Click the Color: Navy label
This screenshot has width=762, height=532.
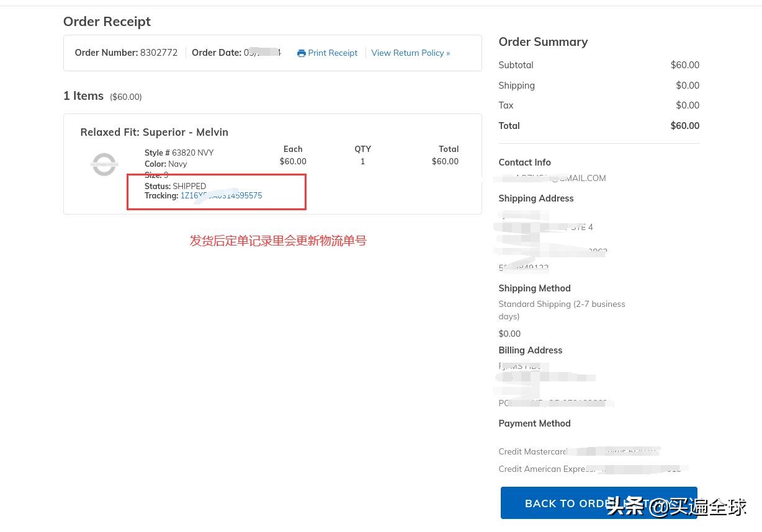click(x=166, y=164)
